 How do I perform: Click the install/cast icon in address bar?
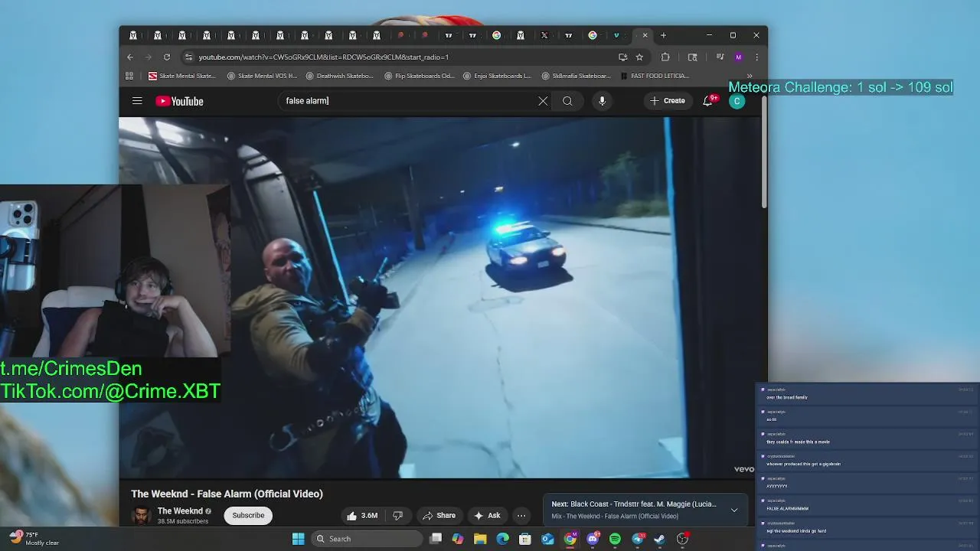coord(622,57)
